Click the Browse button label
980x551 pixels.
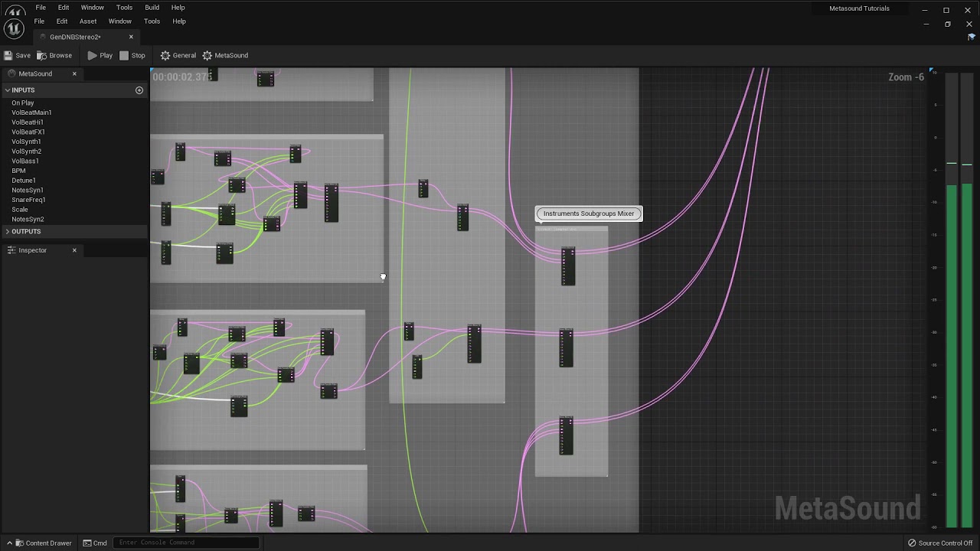tap(60, 55)
